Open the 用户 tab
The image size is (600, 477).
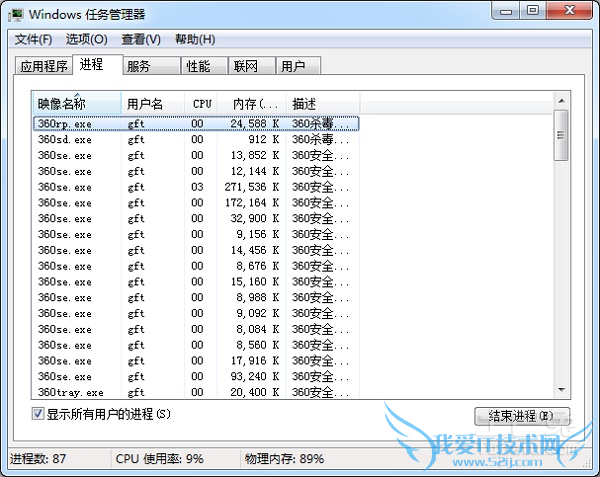pyautogui.click(x=298, y=66)
